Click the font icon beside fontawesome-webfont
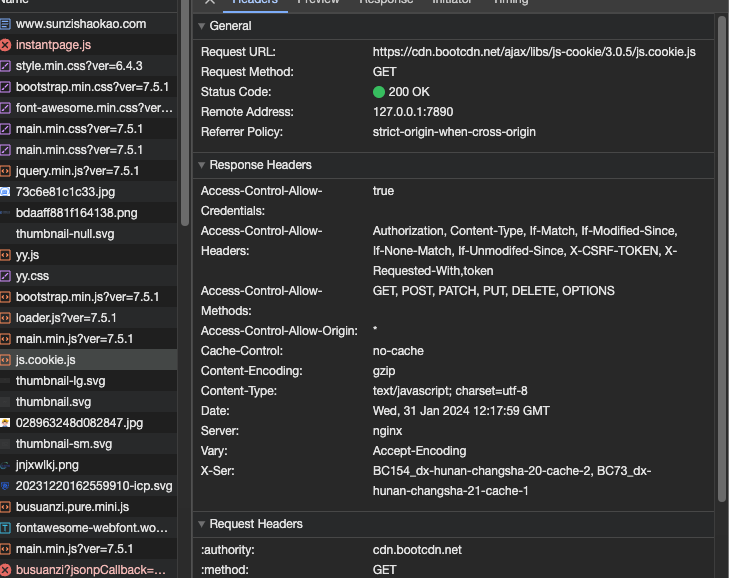 tap(5, 528)
